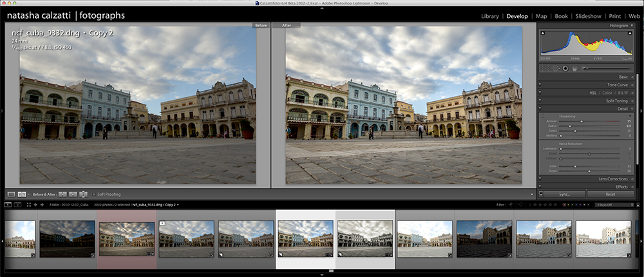Select the black-and-white plaza filmstrip thumbnail
This screenshot has width=644, height=277.
365,239
